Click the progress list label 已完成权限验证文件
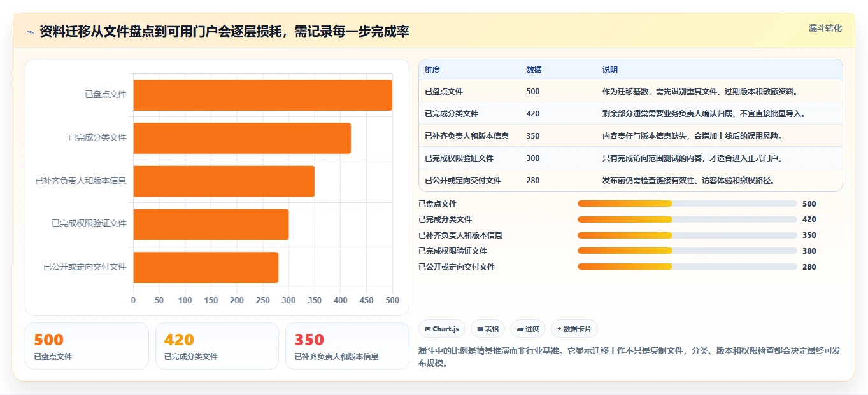This screenshot has width=868, height=395. (453, 251)
